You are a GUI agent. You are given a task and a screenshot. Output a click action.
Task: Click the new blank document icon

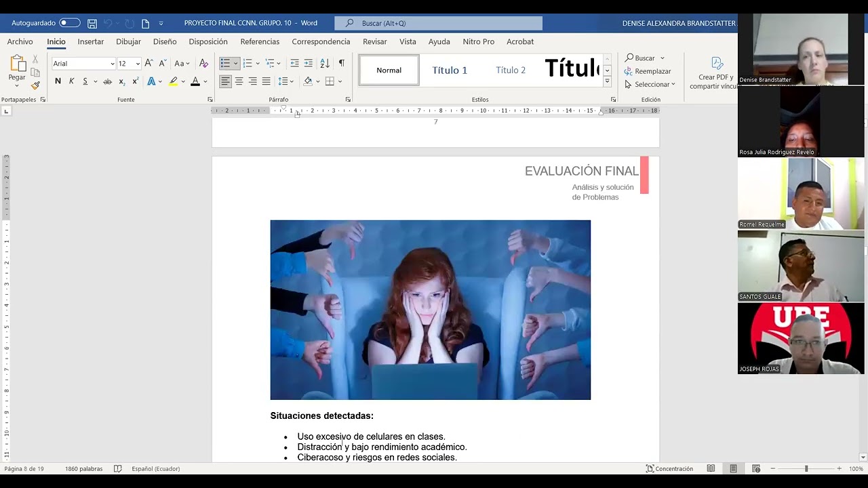(145, 23)
